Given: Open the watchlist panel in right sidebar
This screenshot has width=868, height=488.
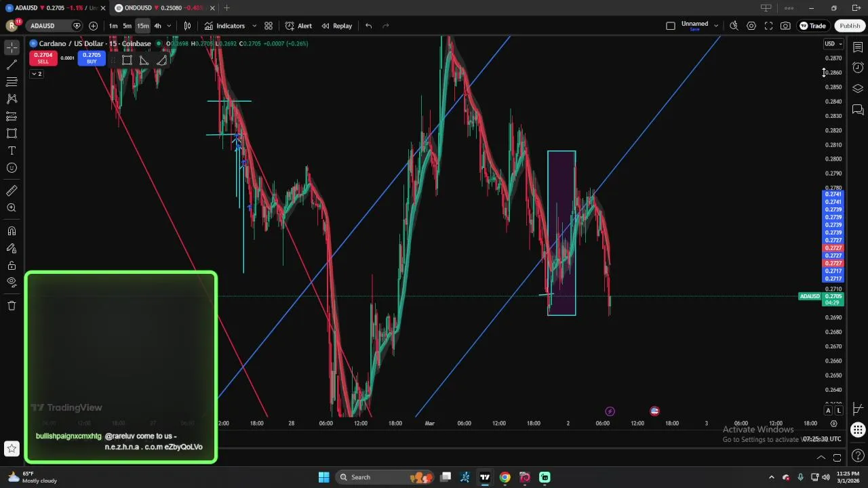Looking at the screenshot, I should [x=858, y=47].
